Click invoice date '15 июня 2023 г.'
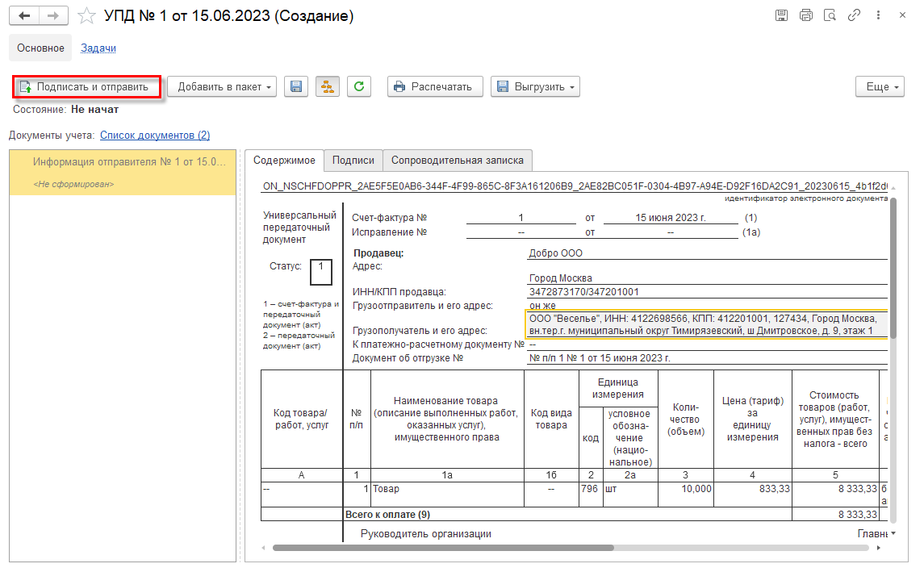Screen dimensions: 924x572 (x=671, y=218)
